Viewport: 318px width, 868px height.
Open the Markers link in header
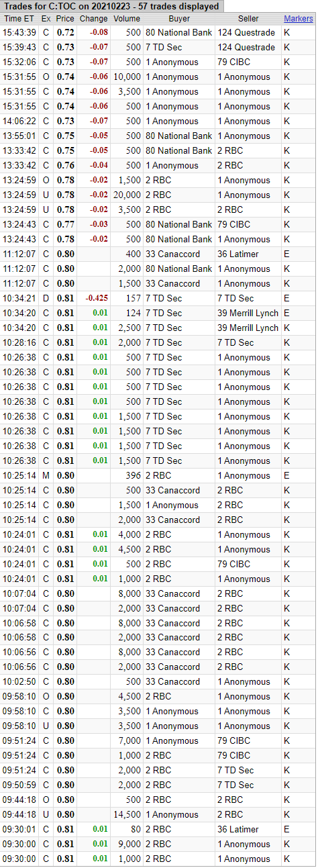(x=298, y=19)
